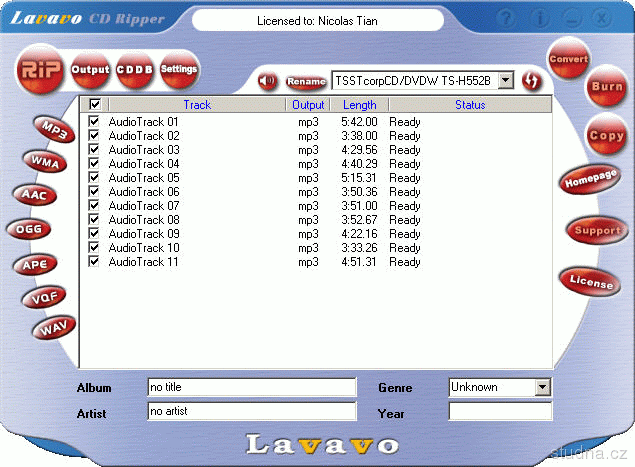Screen dimensions: 635x467
Task: Sort by the Output column header
Action: tap(308, 104)
